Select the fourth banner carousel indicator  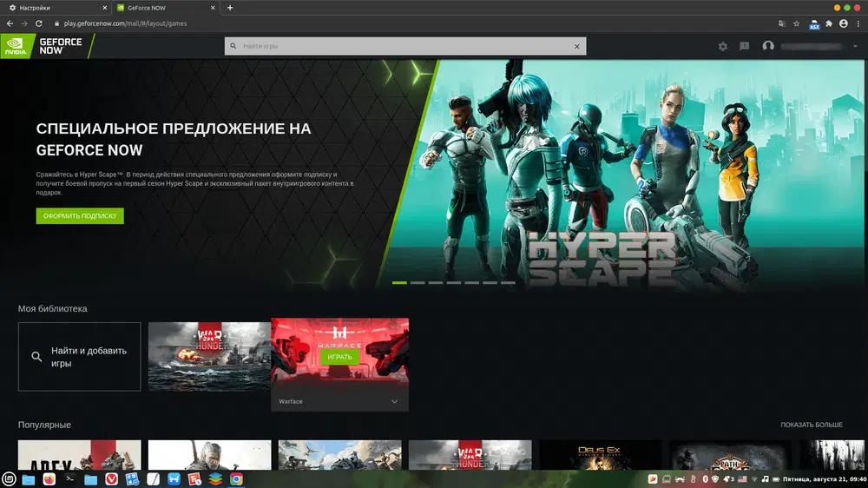click(x=454, y=283)
